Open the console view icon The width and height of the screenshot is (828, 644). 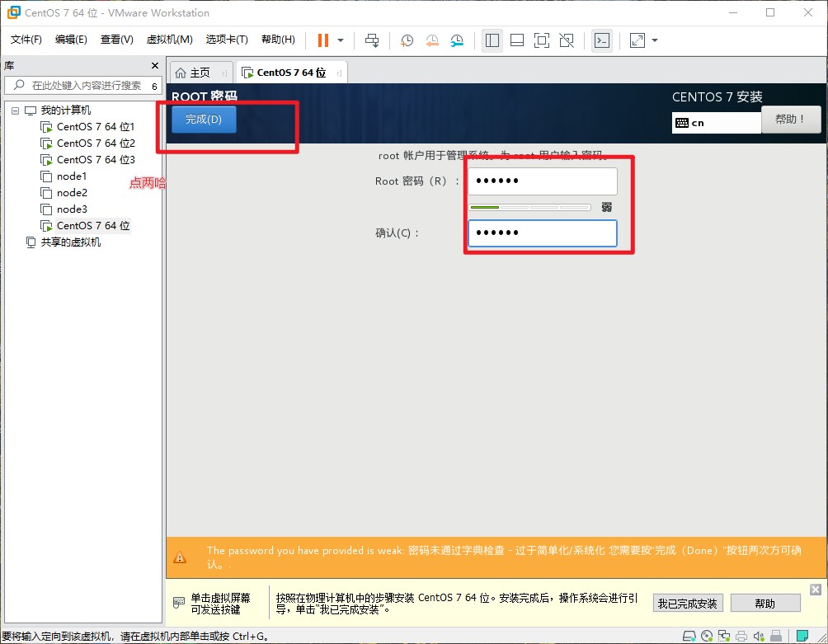(602, 40)
